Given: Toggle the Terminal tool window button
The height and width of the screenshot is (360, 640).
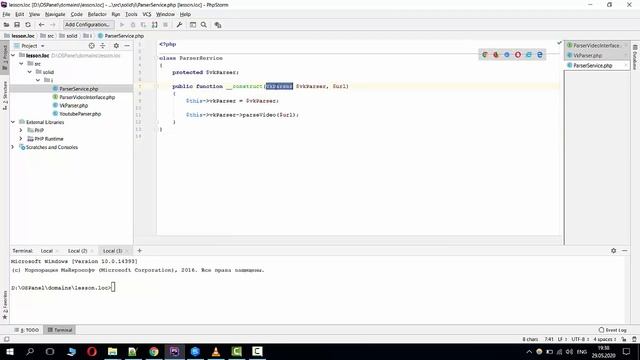Looking at the screenshot, I should (60, 330).
